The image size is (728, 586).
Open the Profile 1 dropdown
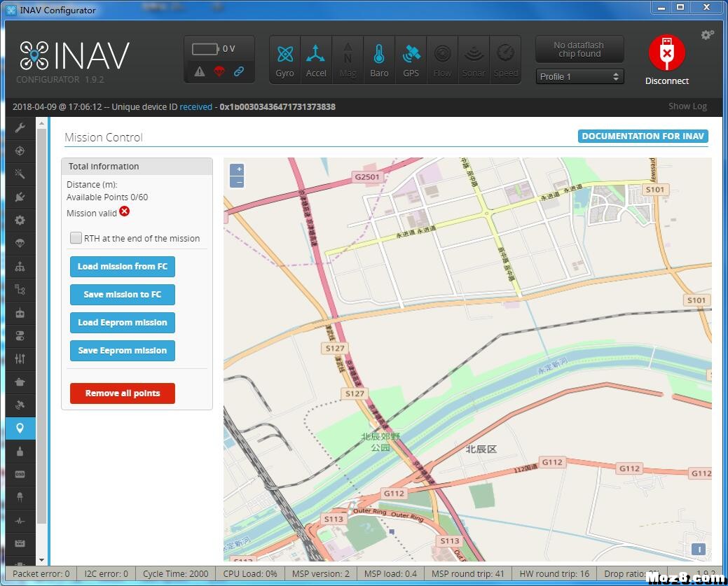(x=579, y=76)
